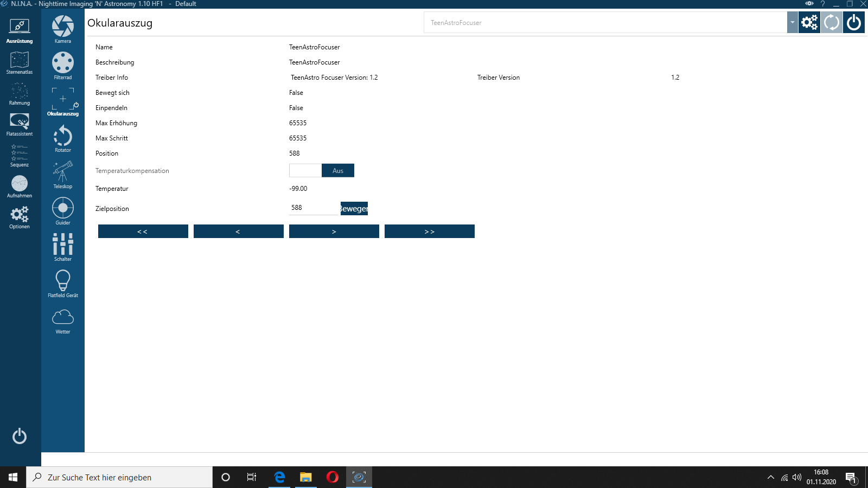Move focuser with the << button
This screenshot has width=868, height=488.
click(143, 231)
